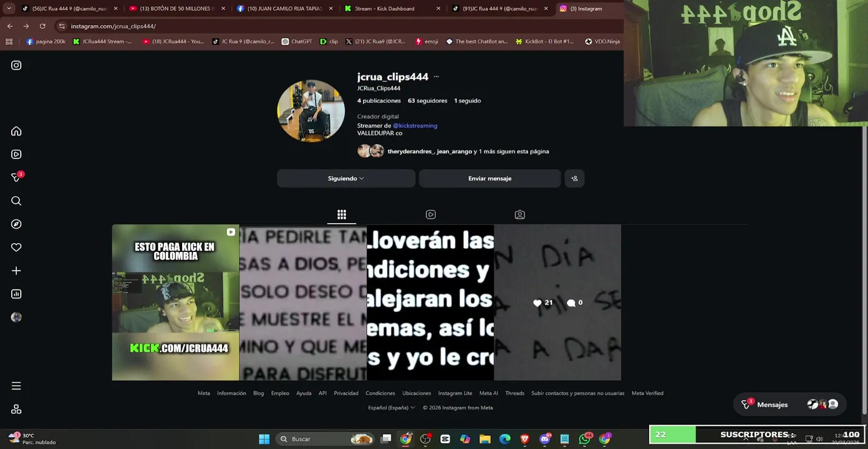
Task: Click the address bar URL field
Action: coord(337,26)
